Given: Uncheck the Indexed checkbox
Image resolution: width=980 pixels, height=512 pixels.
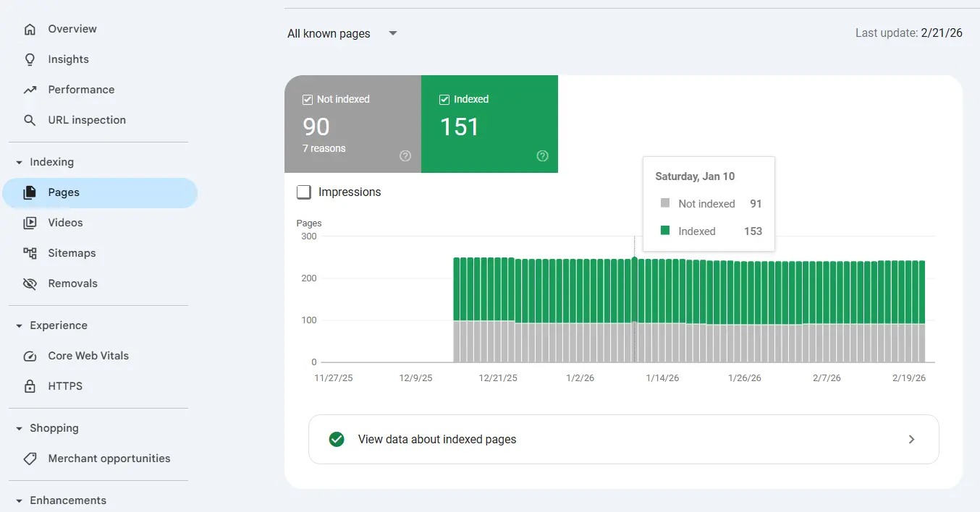Looking at the screenshot, I should coord(444,99).
